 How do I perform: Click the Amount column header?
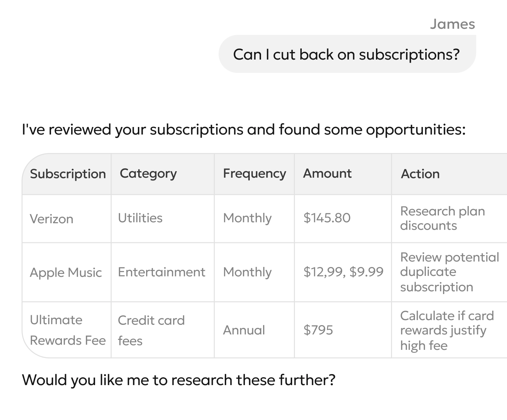coord(327,174)
